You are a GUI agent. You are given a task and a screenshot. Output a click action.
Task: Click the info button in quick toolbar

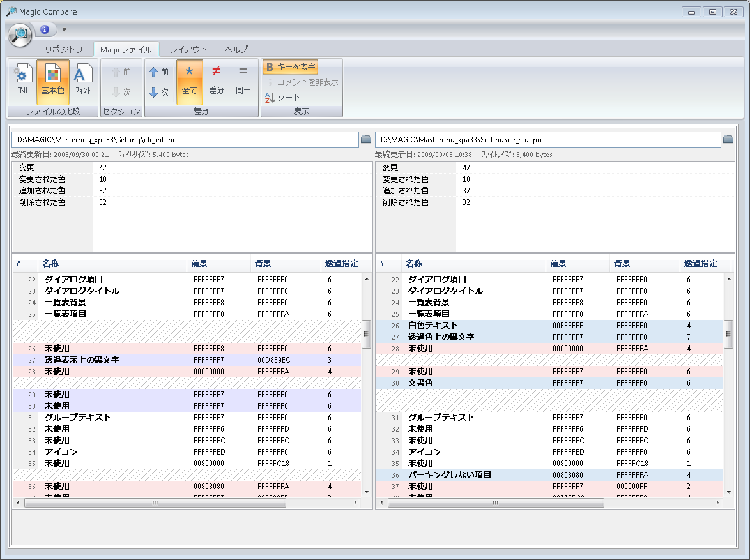(x=45, y=29)
